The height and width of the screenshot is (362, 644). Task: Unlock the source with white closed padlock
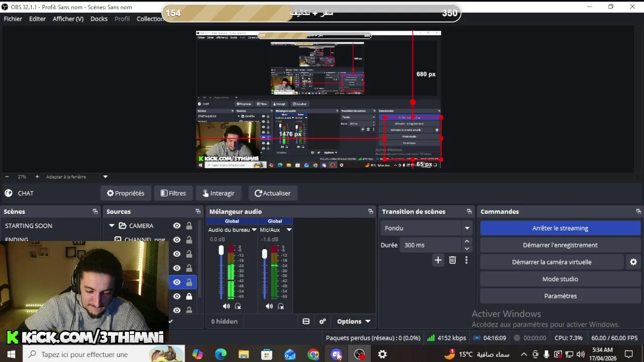189,296
